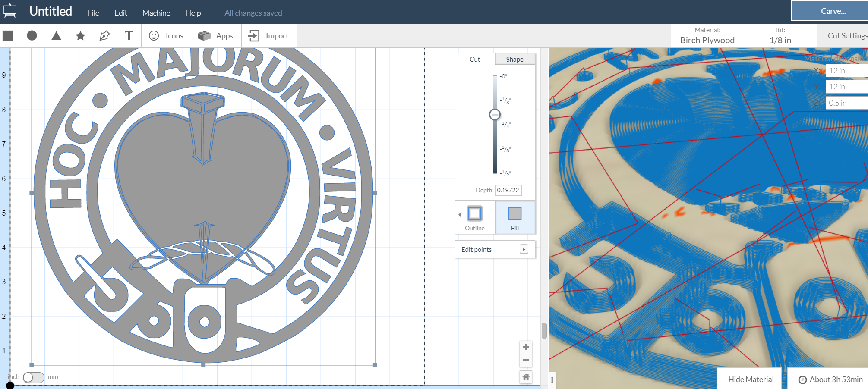Viewport: 868px width, 389px height.
Task: Click the Depth value input field
Action: pyautogui.click(x=508, y=190)
